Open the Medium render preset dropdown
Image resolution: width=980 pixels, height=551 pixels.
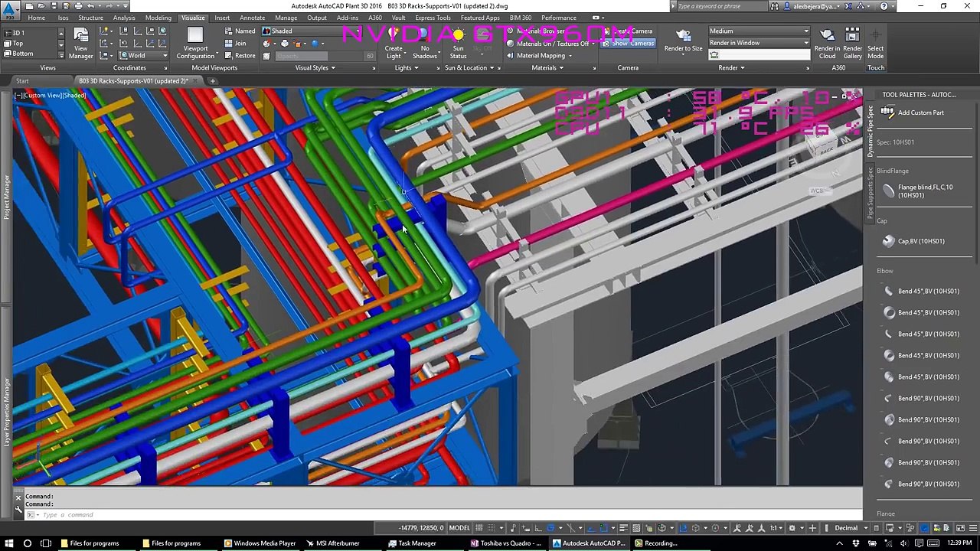(x=758, y=31)
